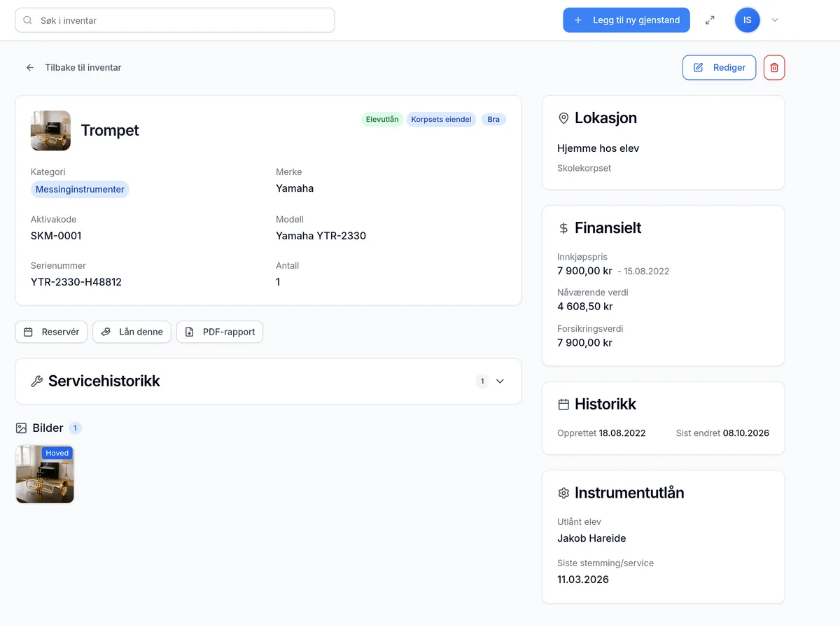840x625 pixels.
Task: Click the last service date 11.03.2026
Action: pos(583,580)
